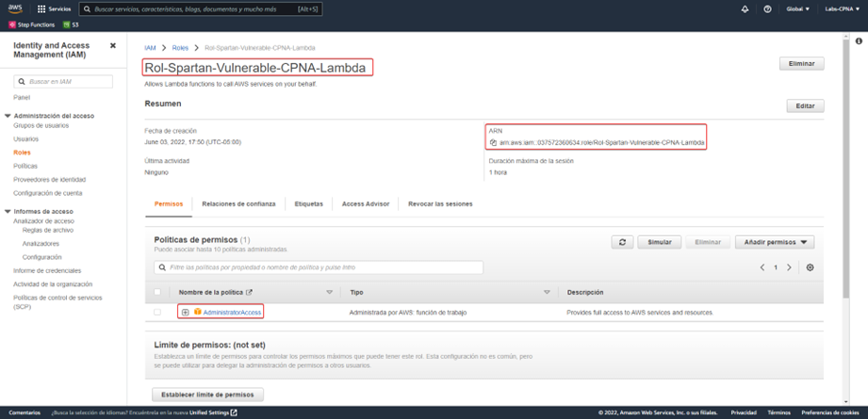The image size is (868, 419).
Task: Open Políticas de control de servicios
Action: (58, 302)
